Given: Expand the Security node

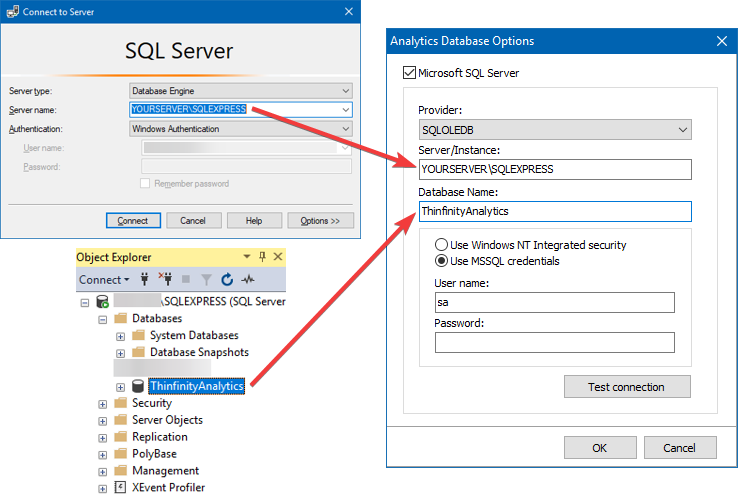Looking at the screenshot, I should (x=102, y=404).
